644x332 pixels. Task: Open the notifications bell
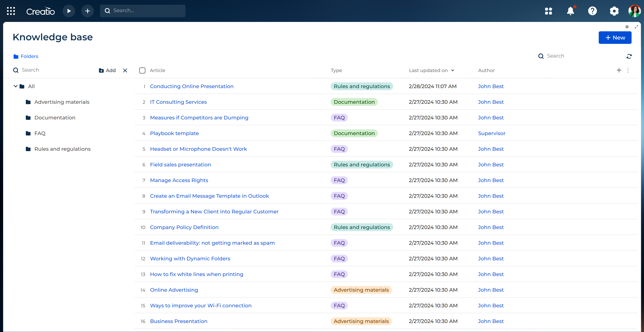(x=570, y=11)
